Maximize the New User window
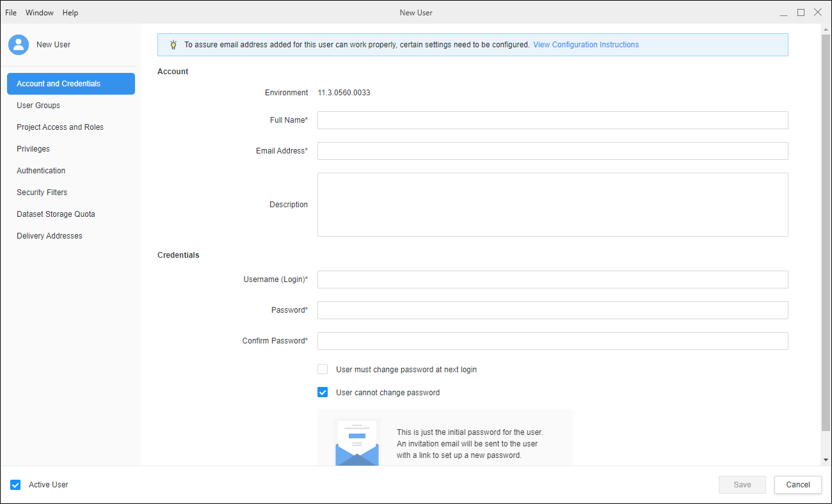This screenshot has width=832, height=504. click(801, 13)
